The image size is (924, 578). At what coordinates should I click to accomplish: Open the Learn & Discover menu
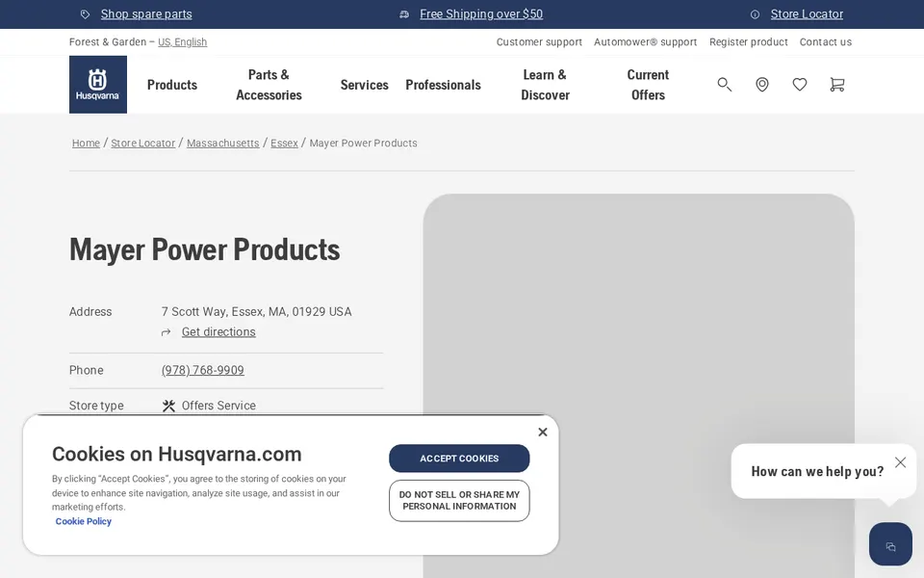pyautogui.click(x=545, y=85)
